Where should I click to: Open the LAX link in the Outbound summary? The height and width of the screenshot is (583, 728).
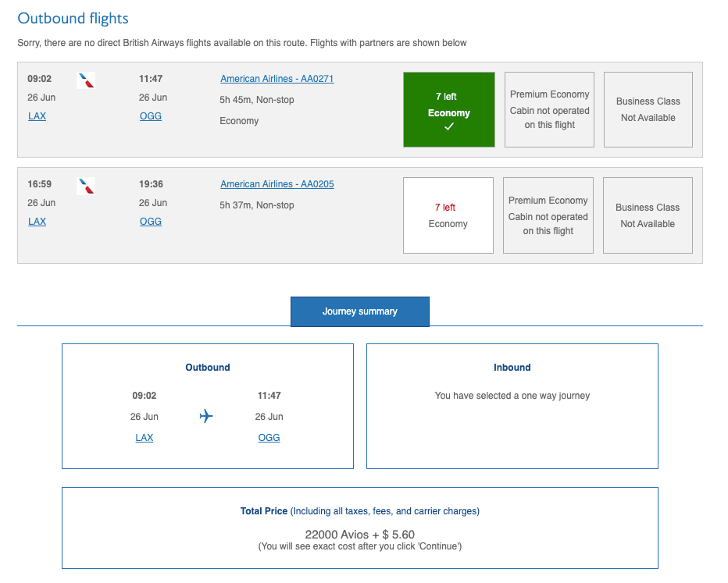click(145, 438)
